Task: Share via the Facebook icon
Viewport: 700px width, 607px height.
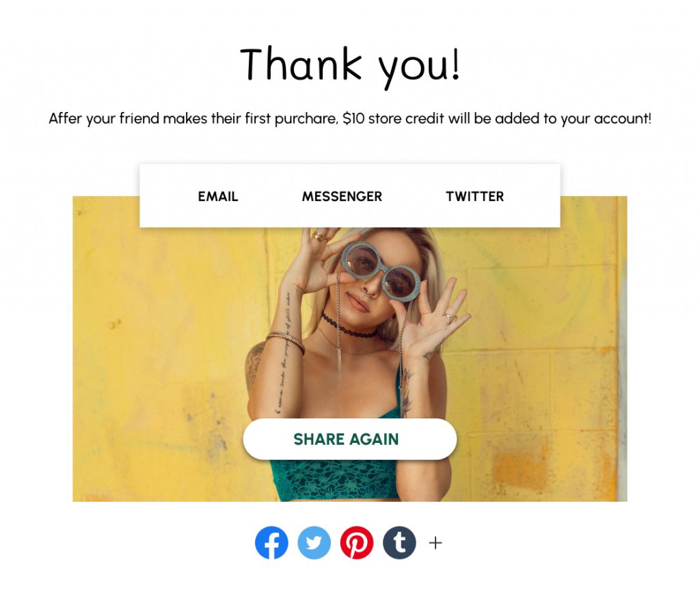Action: click(271, 542)
